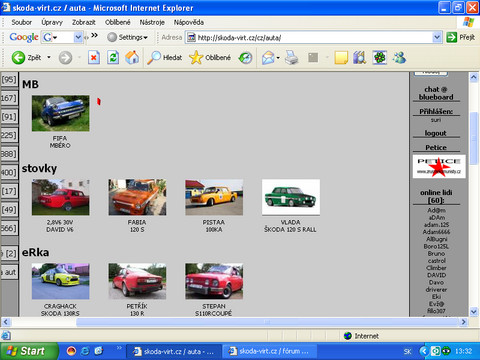
Task: Open the History icon
Action: pyautogui.click(x=245, y=58)
